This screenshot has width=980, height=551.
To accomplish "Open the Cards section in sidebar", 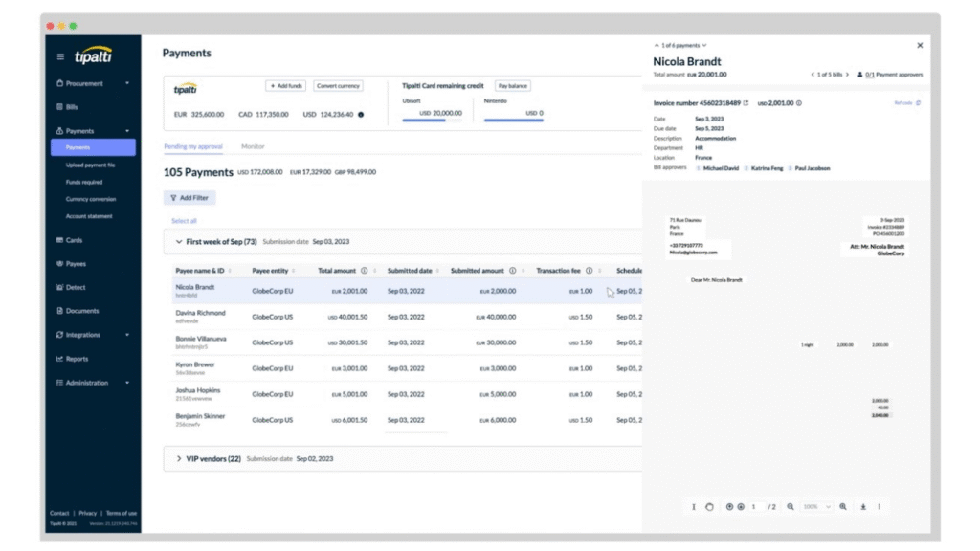I will tap(74, 240).
